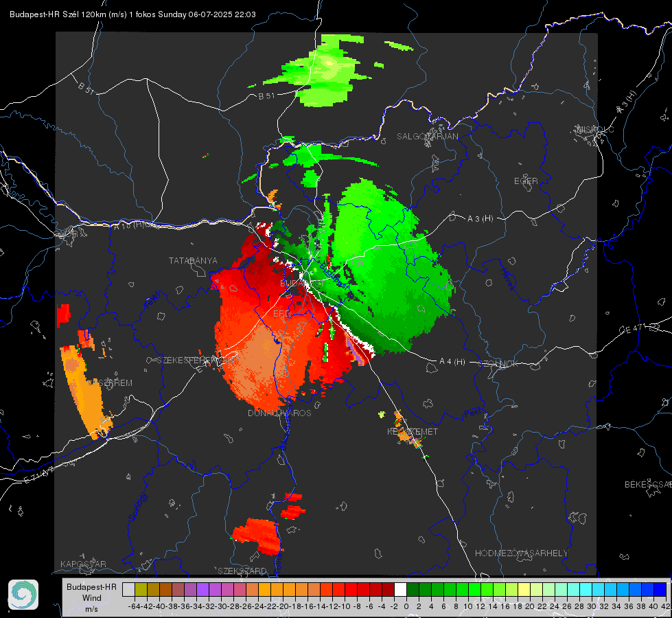Click the ÉRD town label
672x618 pixels.
pyautogui.click(x=281, y=314)
